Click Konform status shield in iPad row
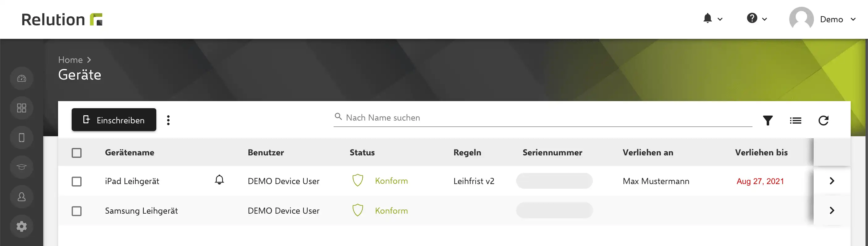The image size is (868, 246). (x=357, y=180)
